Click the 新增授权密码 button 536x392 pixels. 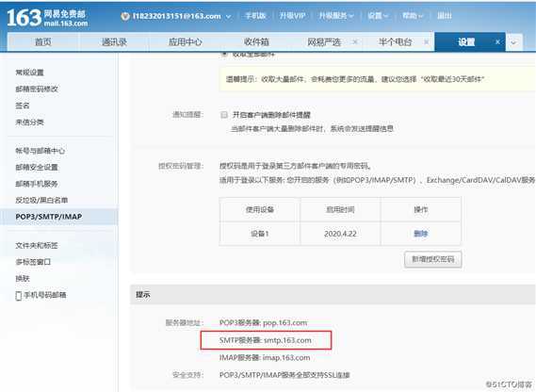432,259
